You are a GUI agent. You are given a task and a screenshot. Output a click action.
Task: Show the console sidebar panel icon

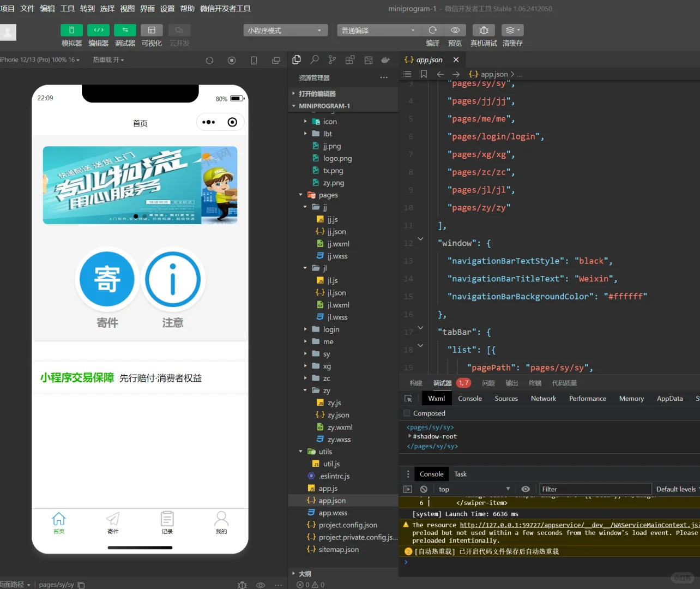coord(408,489)
